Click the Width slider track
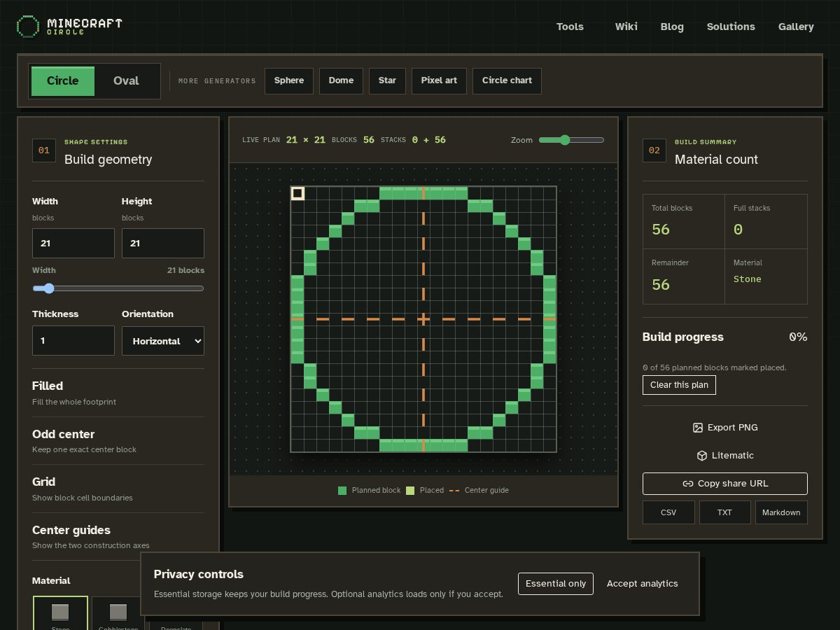 tap(118, 288)
